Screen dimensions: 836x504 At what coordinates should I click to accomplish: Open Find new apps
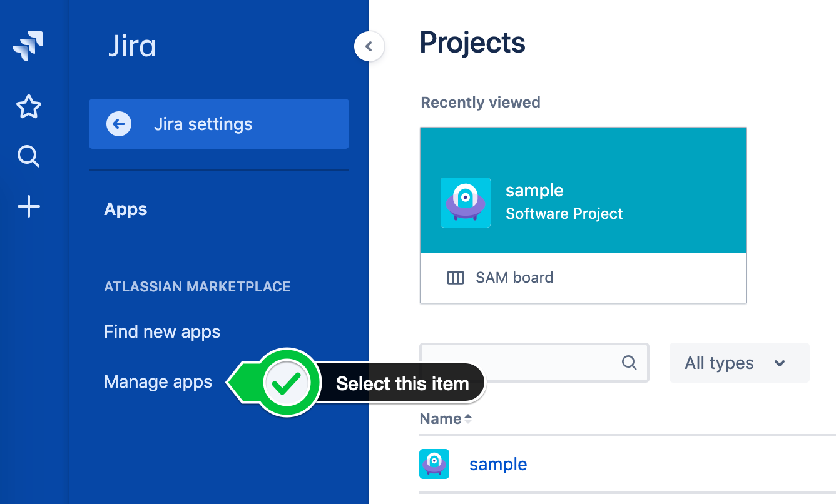(x=162, y=331)
